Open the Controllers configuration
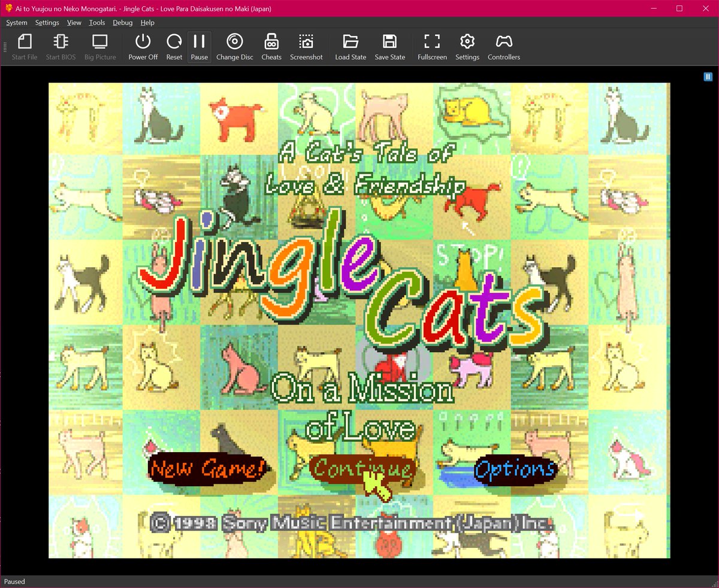This screenshot has width=719, height=588. pyautogui.click(x=504, y=47)
